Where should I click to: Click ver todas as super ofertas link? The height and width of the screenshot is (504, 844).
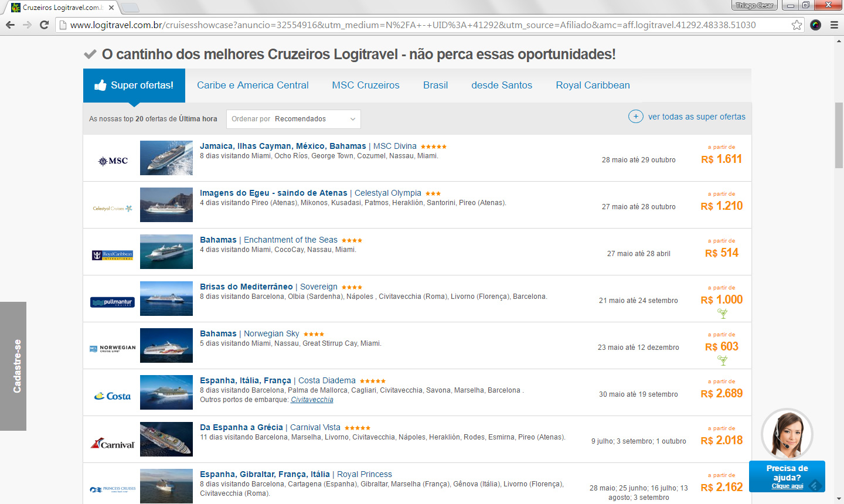click(697, 117)
